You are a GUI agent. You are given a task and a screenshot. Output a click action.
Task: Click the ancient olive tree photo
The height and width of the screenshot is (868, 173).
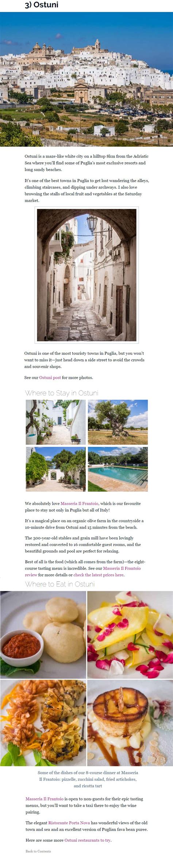[118, 422]
